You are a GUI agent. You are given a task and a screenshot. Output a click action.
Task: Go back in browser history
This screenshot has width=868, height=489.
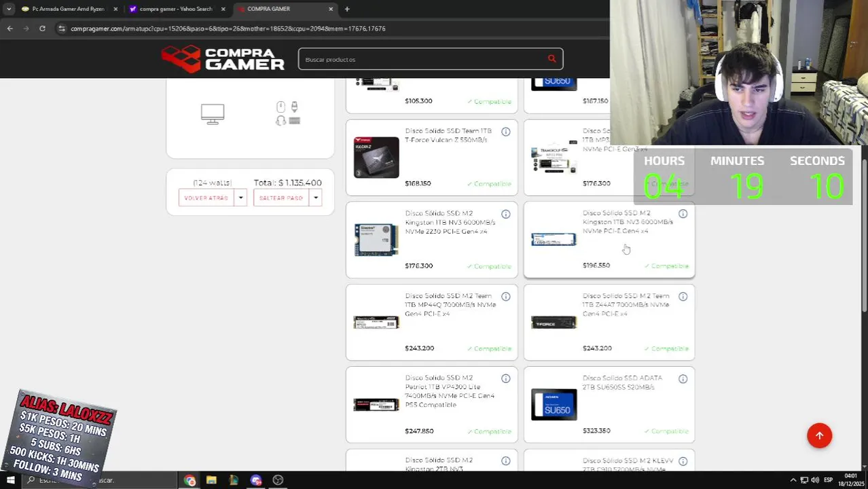(10, 29)
